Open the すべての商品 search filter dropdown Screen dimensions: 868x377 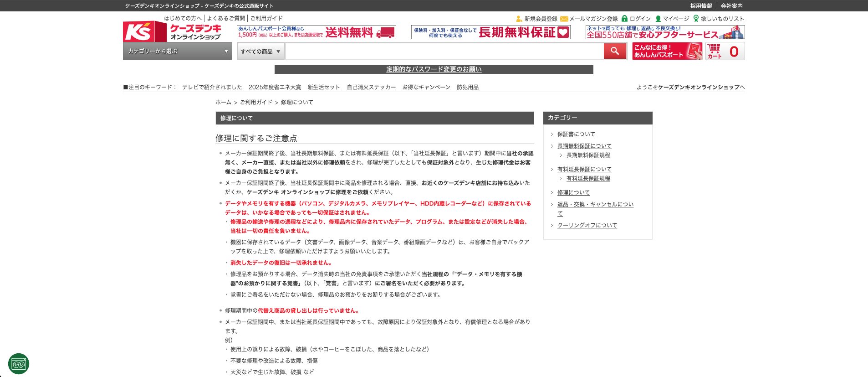click(x=260, y=52)
